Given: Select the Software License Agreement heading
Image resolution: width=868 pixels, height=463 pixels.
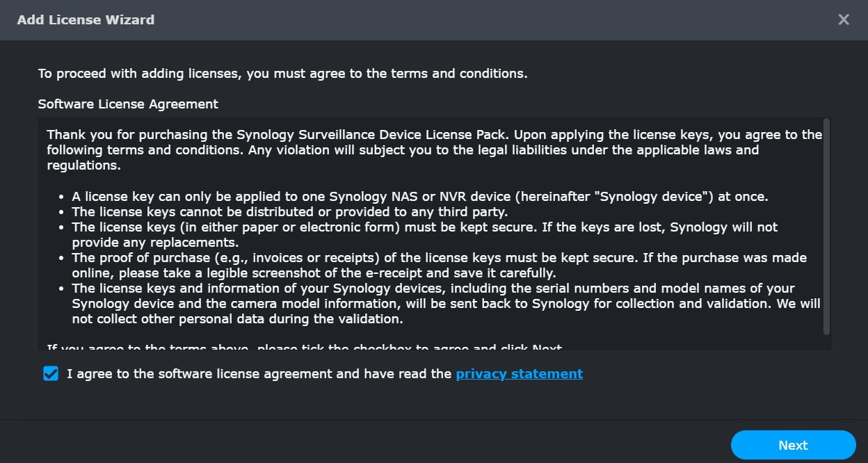Looking at the screenshot, I should 127,104.
